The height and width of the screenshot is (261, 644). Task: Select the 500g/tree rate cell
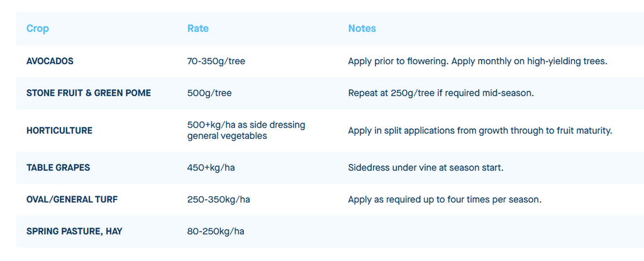(209, 92)
